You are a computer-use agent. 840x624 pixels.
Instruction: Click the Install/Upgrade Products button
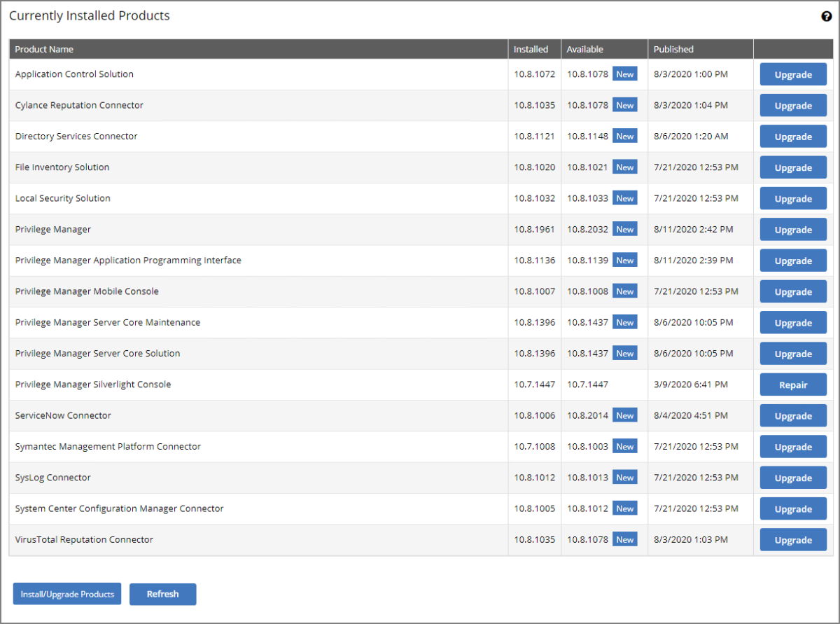[67, 594]
